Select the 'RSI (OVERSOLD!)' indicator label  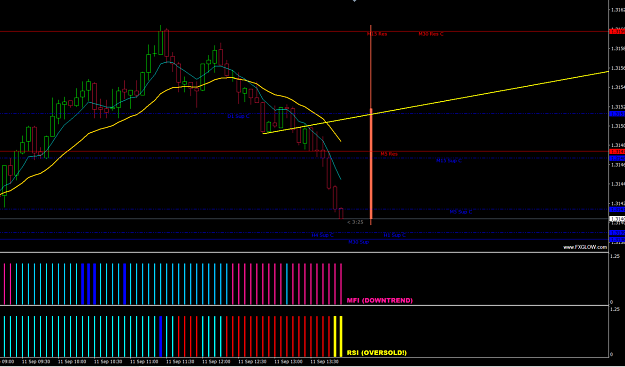click(377, 353)
